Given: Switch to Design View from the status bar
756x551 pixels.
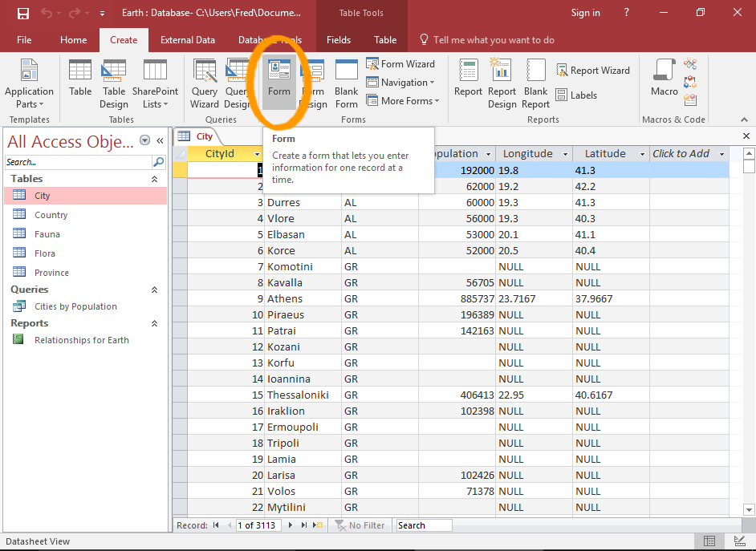Looking at the screenshot, I should [x=739, y=541].
